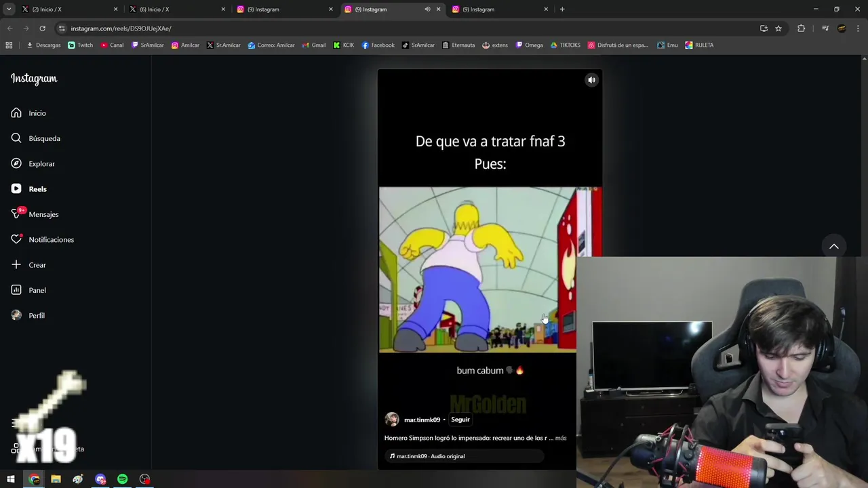Open Perfil in the sidebar

28,315
